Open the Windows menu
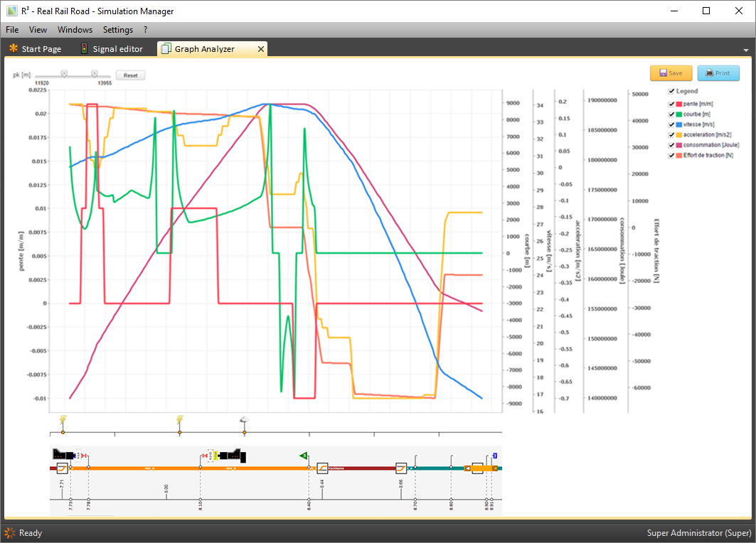 (75, 30)
